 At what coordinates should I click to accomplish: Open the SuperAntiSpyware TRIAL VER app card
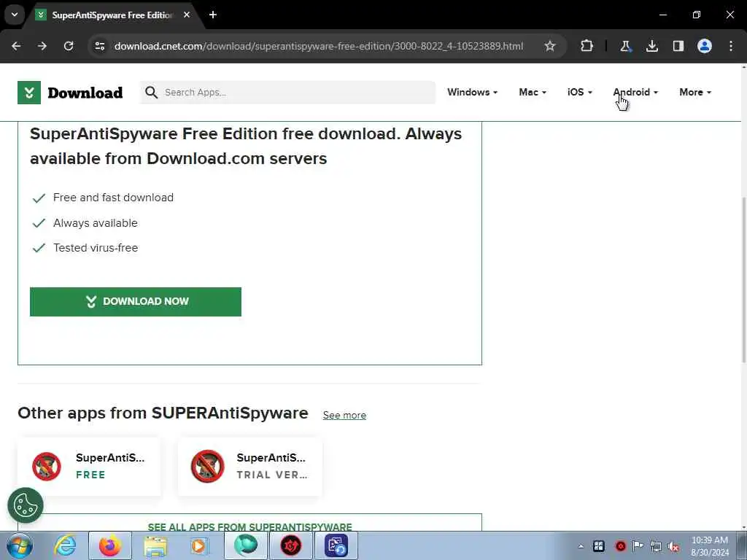(x=250, y=466)
